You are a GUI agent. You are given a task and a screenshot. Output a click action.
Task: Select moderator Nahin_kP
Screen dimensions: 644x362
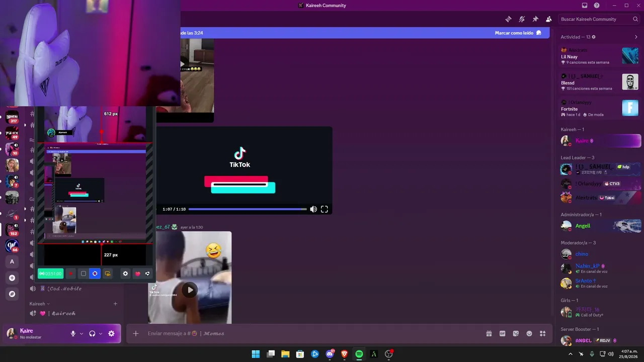click(x=600, y=268)
